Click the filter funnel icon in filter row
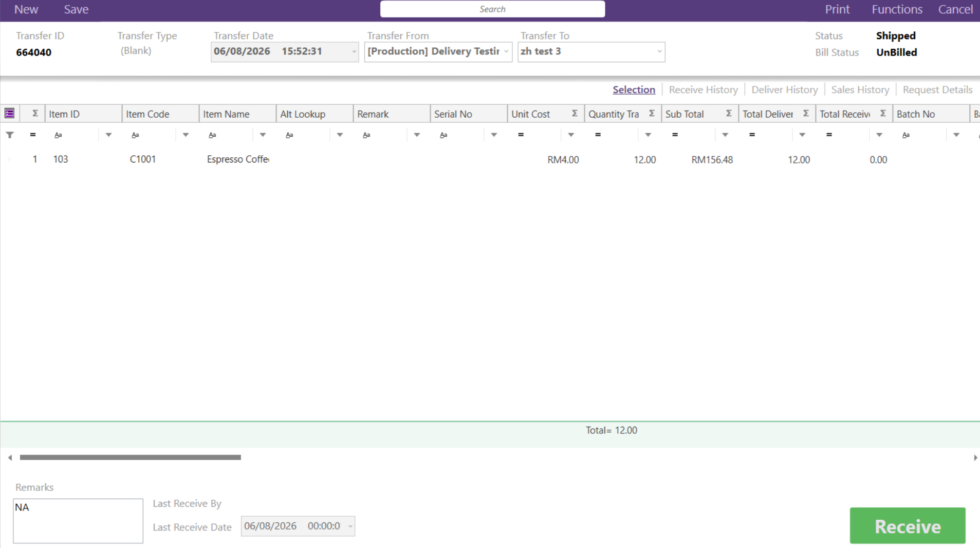 pos(10,135)
